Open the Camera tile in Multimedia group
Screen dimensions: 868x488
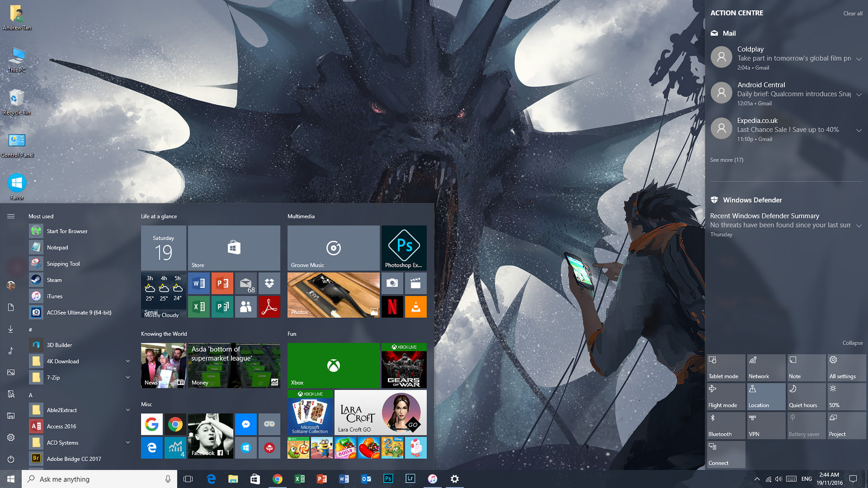(x=392, y=283)
